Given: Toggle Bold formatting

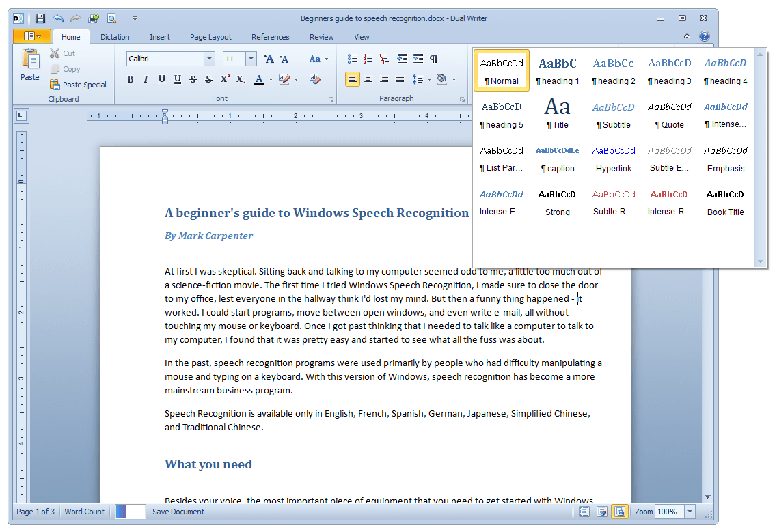Looking at the screenshot, I should point(131,79).
